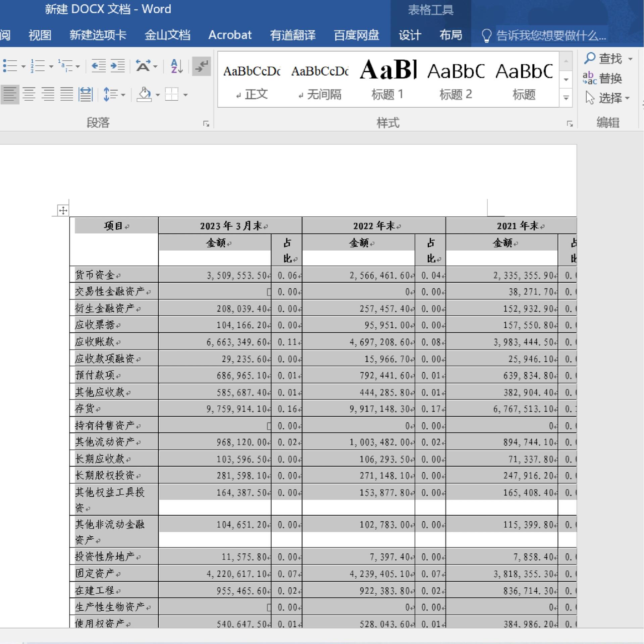
Task: Click the line spacing icon
Action: point(111,95)
